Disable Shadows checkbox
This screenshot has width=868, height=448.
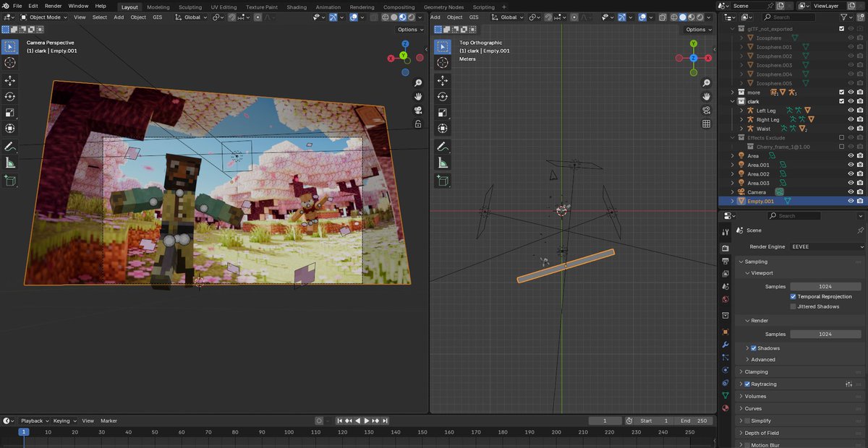754,348
